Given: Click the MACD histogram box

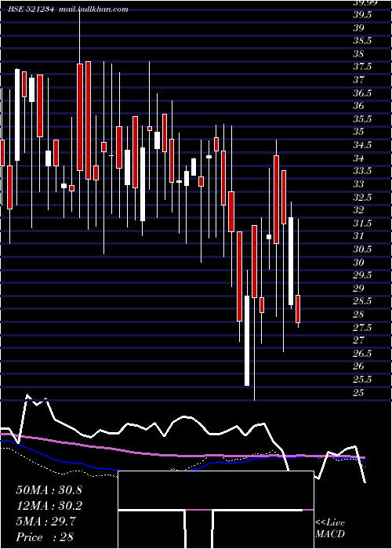Looking at the screenshot, I should pyautogui.click(x=216, y=510).
